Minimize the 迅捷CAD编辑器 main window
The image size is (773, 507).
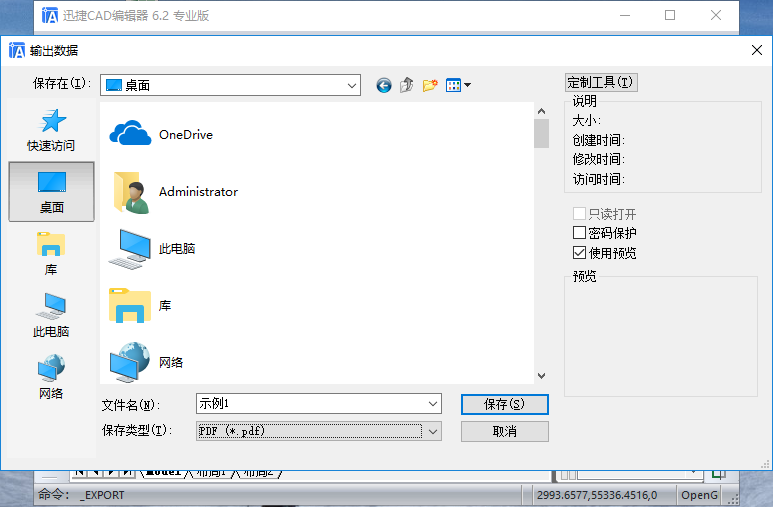click(x=625, y=16)
